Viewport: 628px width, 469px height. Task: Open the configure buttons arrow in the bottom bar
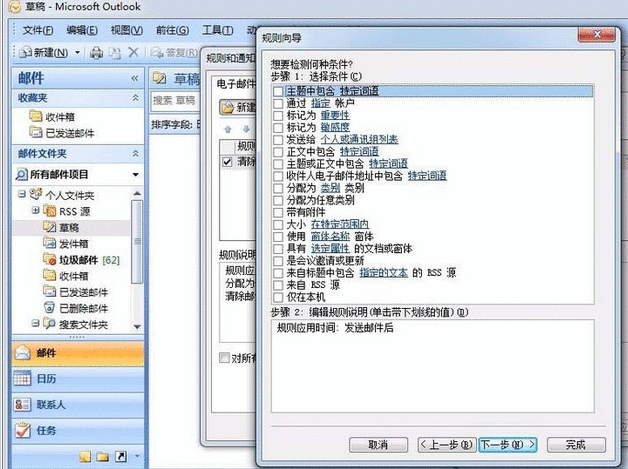click(137, 456)
